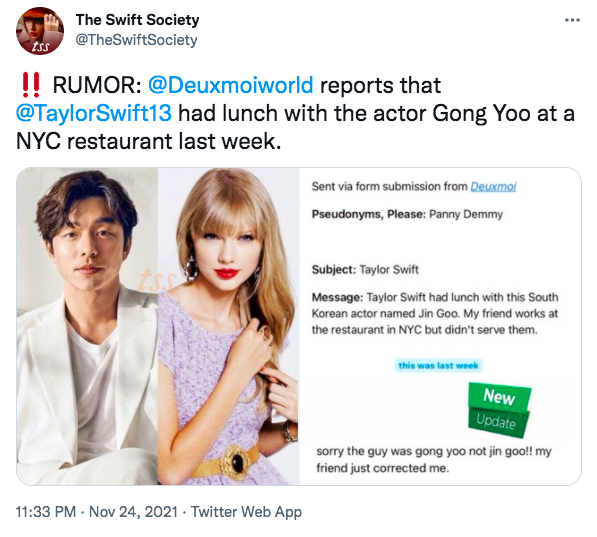View photo of woman in lavender dress
597x537 pixels.
(228, 326)
